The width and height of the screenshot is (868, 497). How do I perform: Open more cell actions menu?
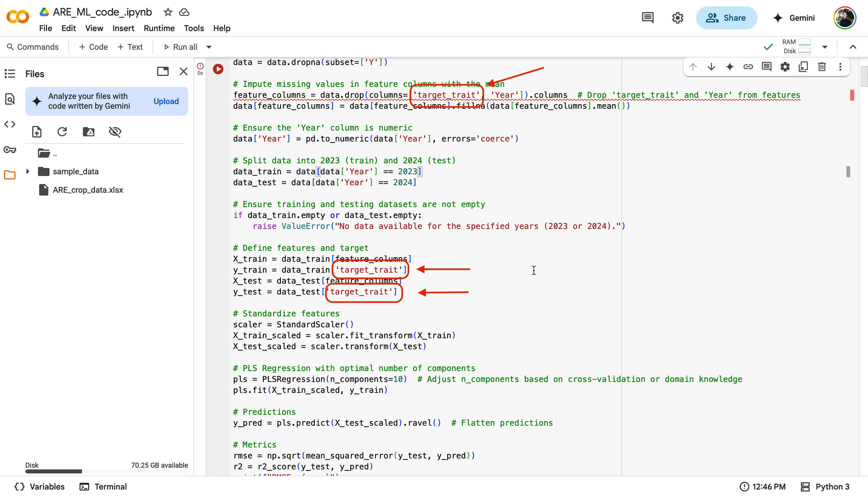coord(840,66)
